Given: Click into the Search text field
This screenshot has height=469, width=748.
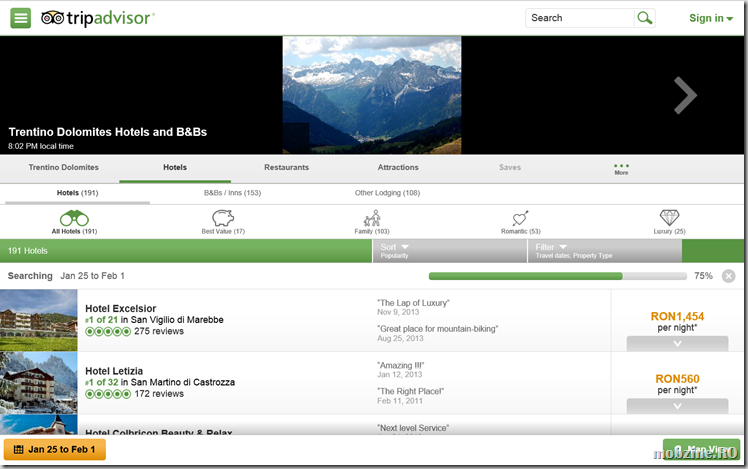Looking at the screenshot, I should point(580,18).
